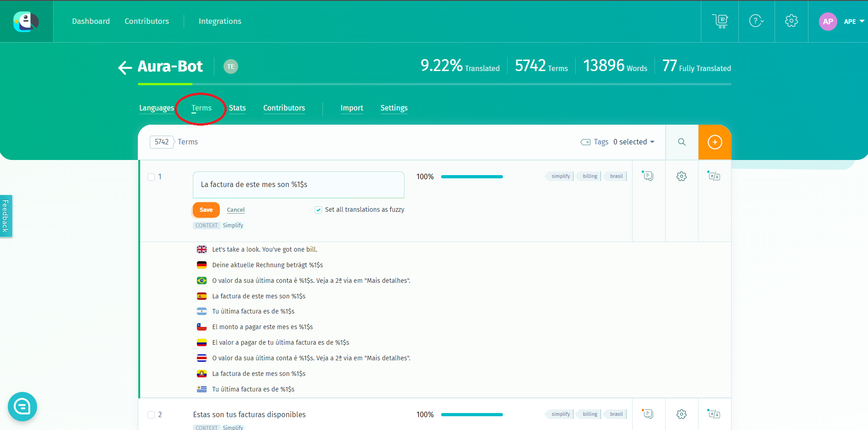Viewport: 868px width, 430px height.
Task: Open the Integrations menu item
Action: (x=220, y=21)
